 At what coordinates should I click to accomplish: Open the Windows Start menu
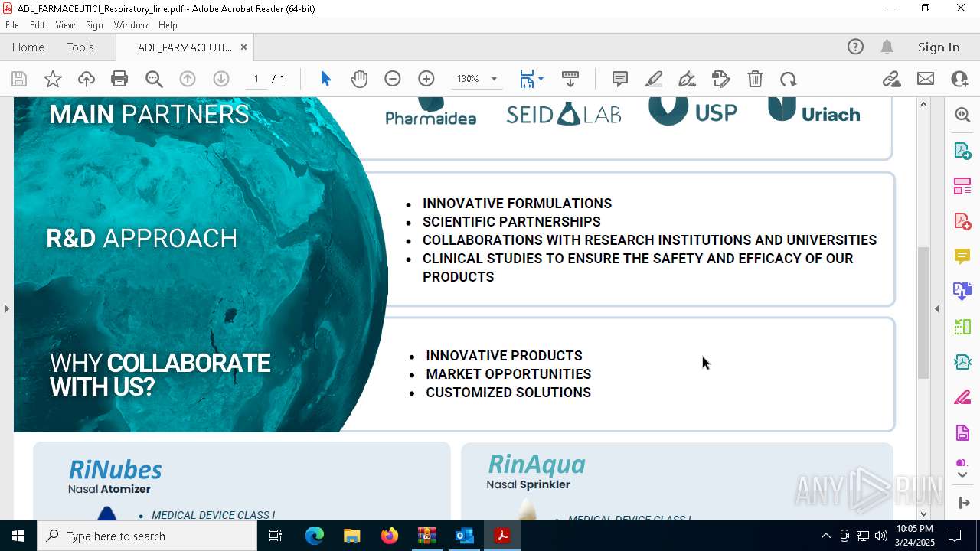coord(18,536)
